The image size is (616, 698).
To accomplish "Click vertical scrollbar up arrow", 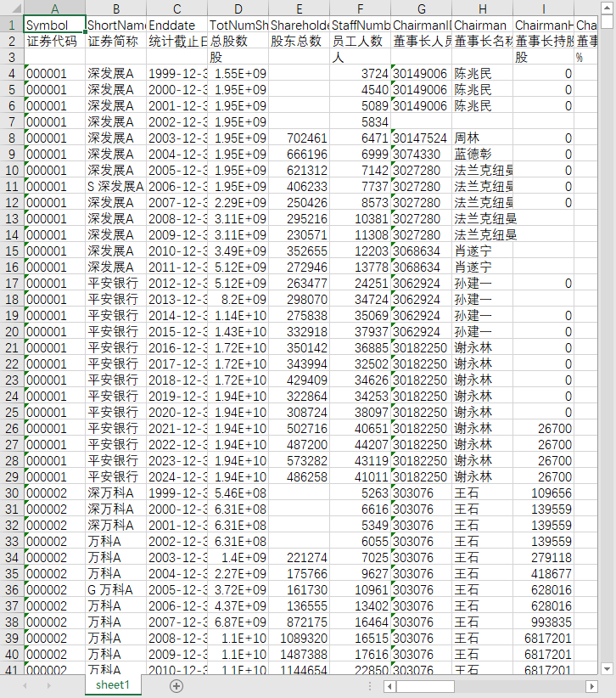I will [608, 8].
